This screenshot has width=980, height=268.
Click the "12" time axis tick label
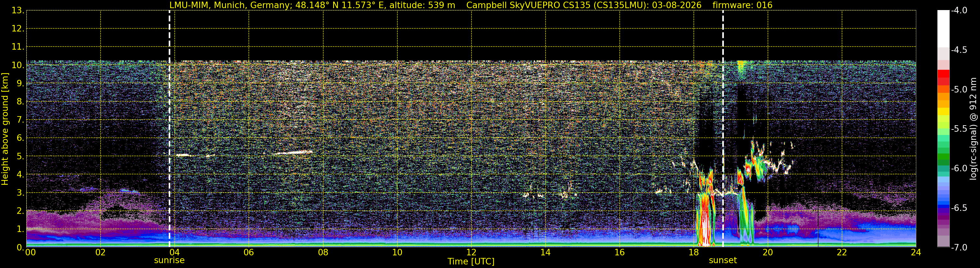pyautogui.click(x=471, y=252)
